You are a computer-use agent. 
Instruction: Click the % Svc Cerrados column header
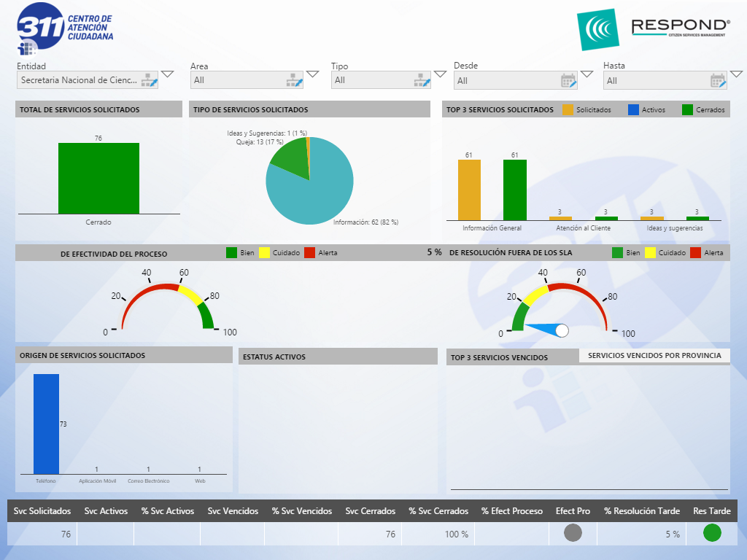tap(438, 511)
